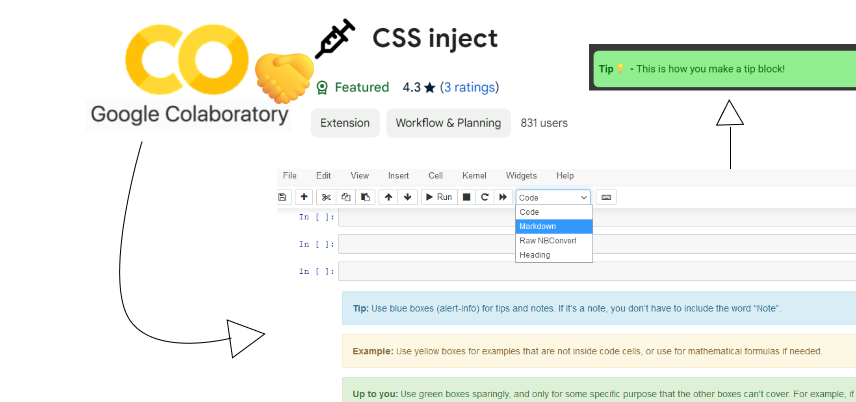Click the Workflow & Planning chip
Screen dimensions: 856x402
pyautogui.click(x=448, y=123)
